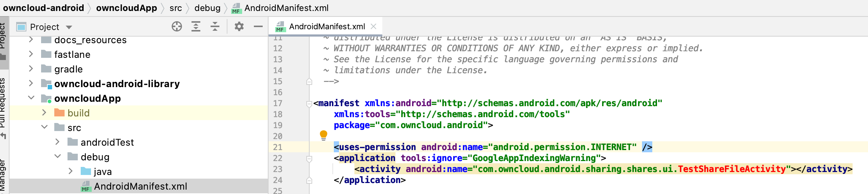868x194 pixels.
Task: Click the Project view window icon
Action: click(x=21, y=27)
